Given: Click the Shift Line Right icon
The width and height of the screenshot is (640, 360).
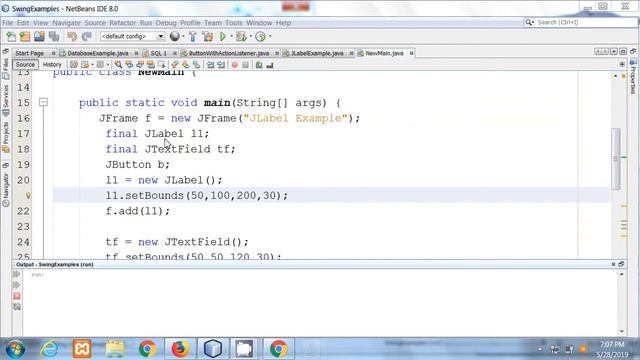Looking at the screenshot, I should [x=221, y=64].
